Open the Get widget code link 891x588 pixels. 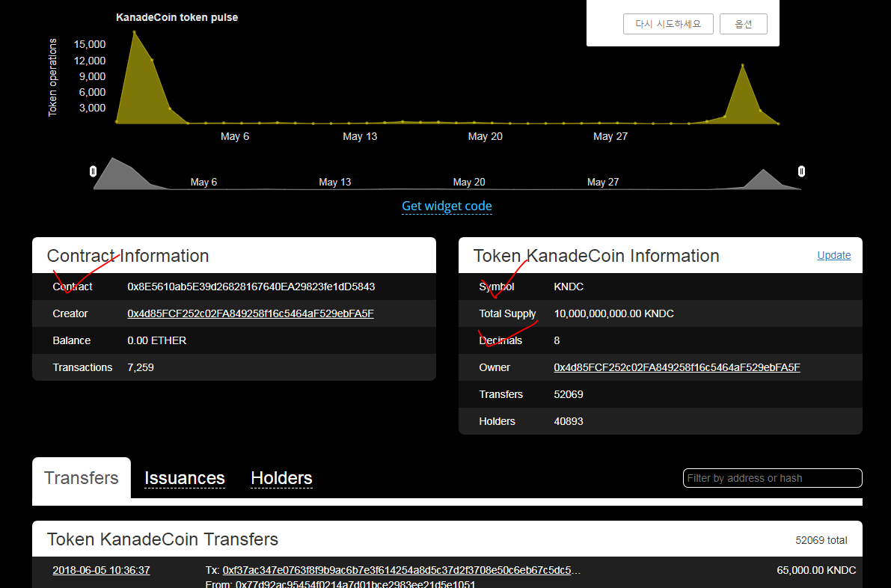click(x=447, y=206)
